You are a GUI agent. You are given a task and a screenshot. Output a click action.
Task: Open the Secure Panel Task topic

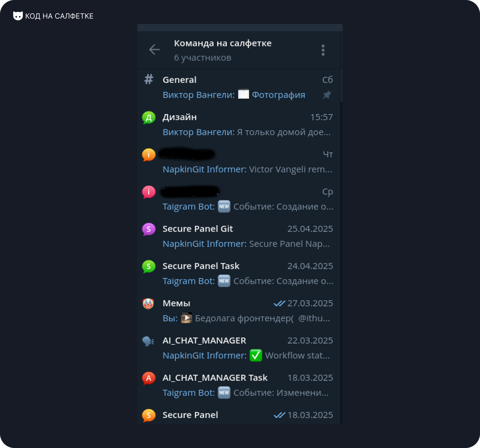[x=239, y=274]
